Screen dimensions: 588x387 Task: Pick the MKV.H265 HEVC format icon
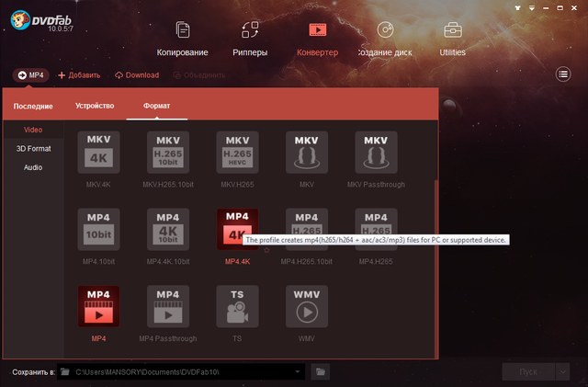pyautogui.click(x=237, y=153)
